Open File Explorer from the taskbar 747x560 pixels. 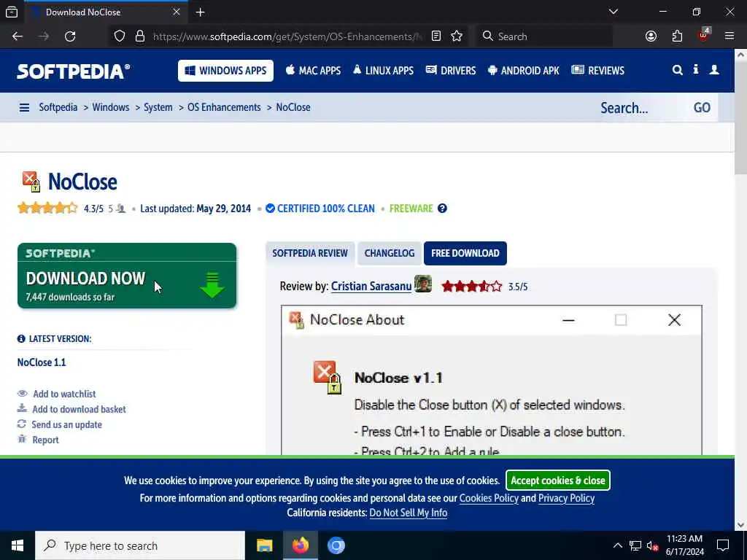tap(264, 545)
